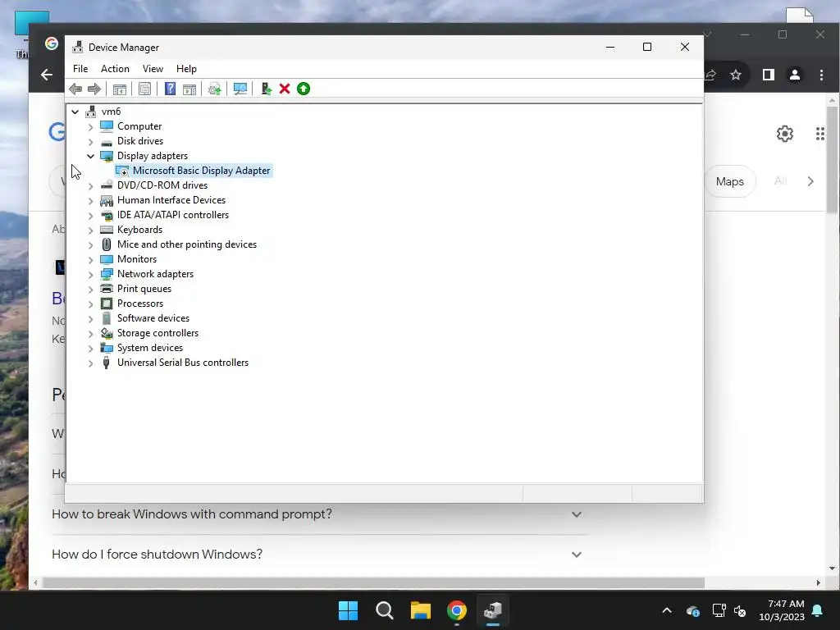Click the Maps filter chip in Chrome

point(729,181)
